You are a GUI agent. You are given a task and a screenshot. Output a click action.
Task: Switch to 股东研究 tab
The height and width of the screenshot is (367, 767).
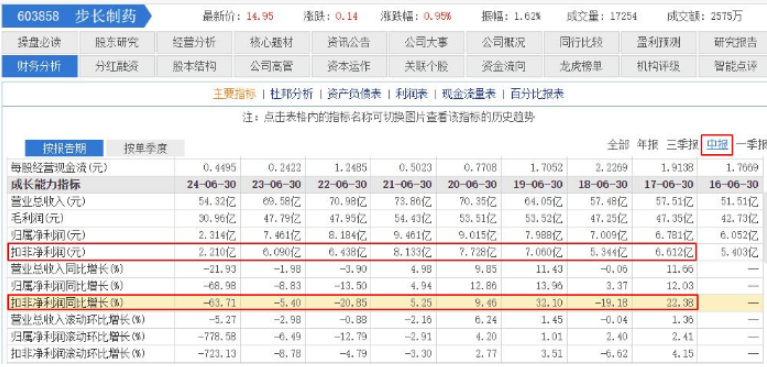(x=116, y=43)
